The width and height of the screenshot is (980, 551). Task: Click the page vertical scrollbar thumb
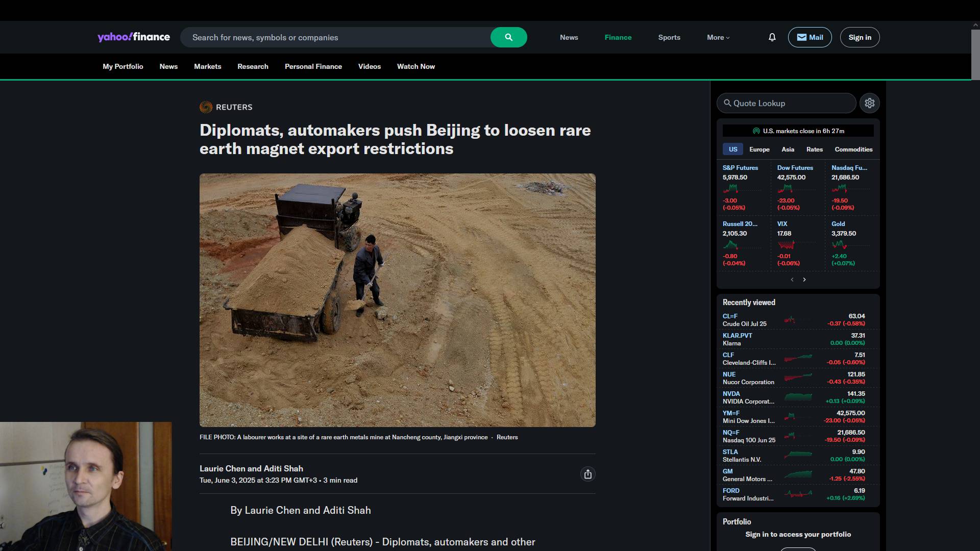975,54
